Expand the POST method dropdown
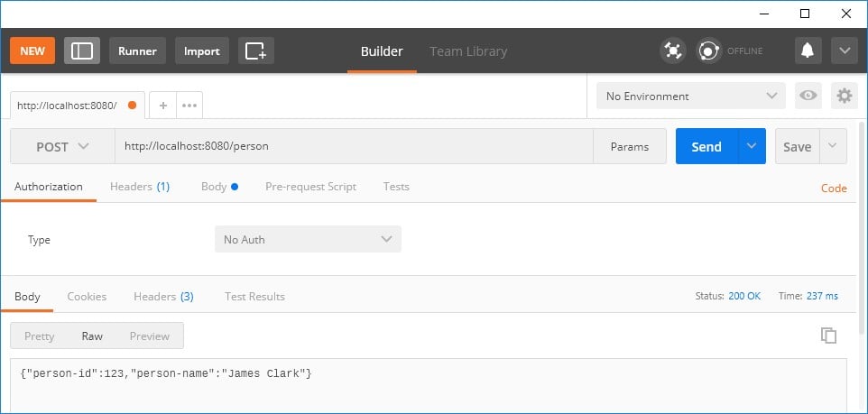Screen dimensions: 868x414 click(62, 147)
